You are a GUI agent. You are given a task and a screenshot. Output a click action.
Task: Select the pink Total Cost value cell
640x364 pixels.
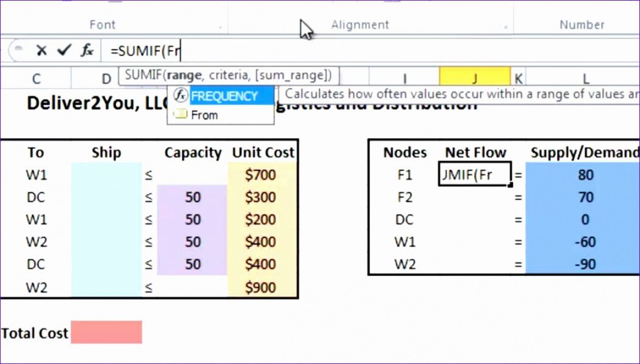click(106, 332)
